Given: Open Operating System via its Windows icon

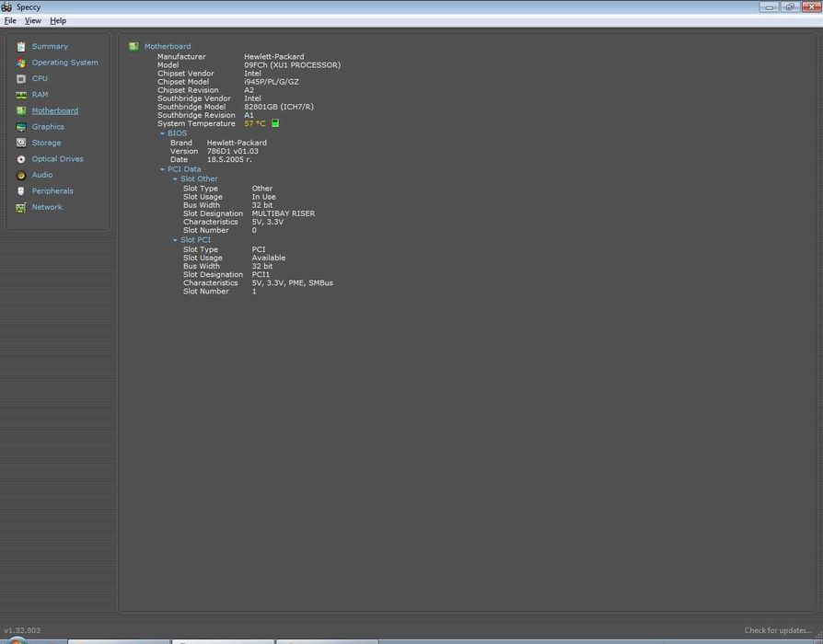Looking at the screenshot, I should coord(21,63).
